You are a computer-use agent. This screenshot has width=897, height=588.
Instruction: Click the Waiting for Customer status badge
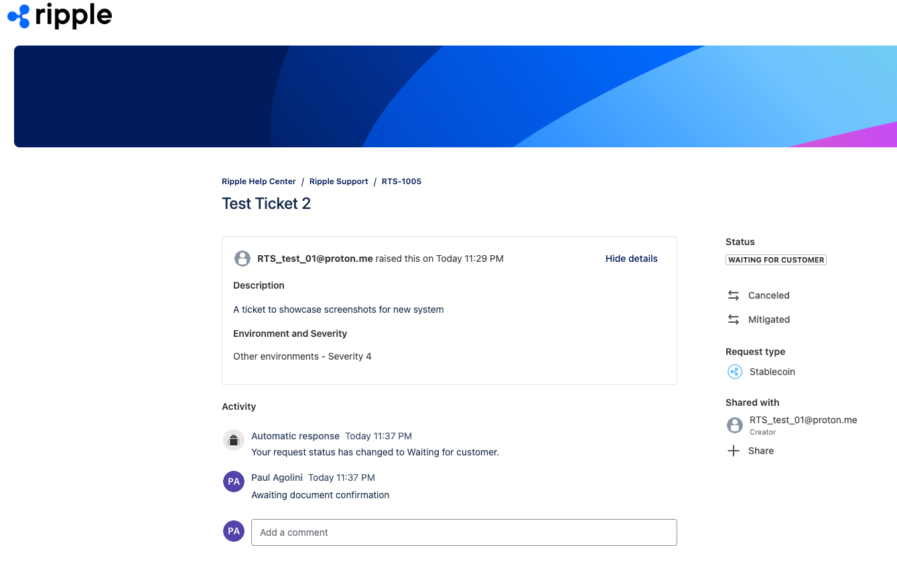[776, 260]
